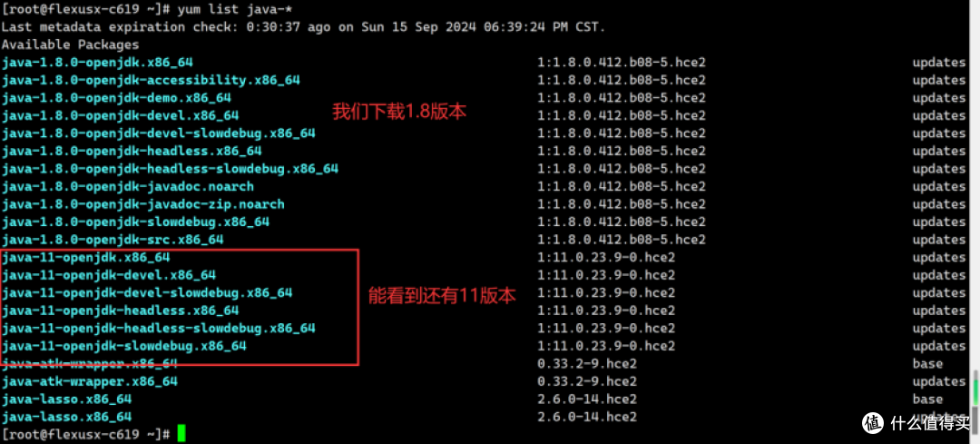Click java-1.8.0-openjdk-slowdebug.x86_64 package name
This screenshot has height=444, width=980.
(x=135, y=222)
